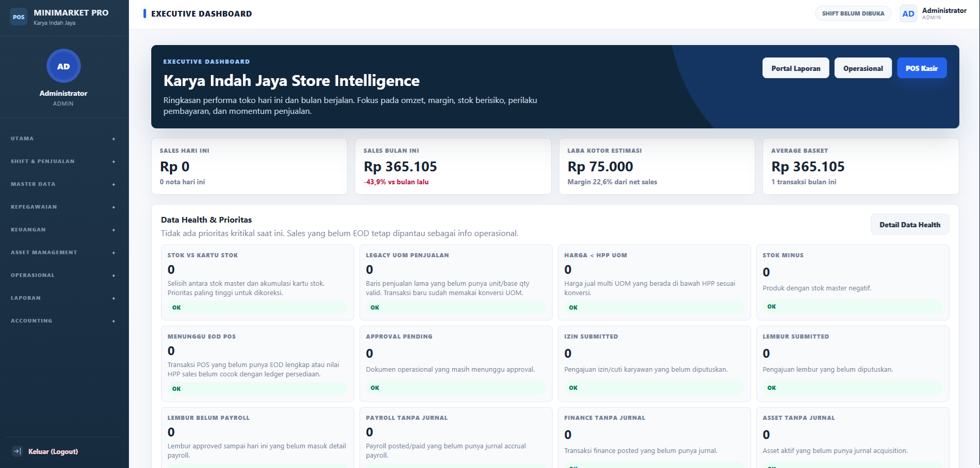The image size is (980, 468).
Task: Open Detail Data Health
Action: (910, 224)
